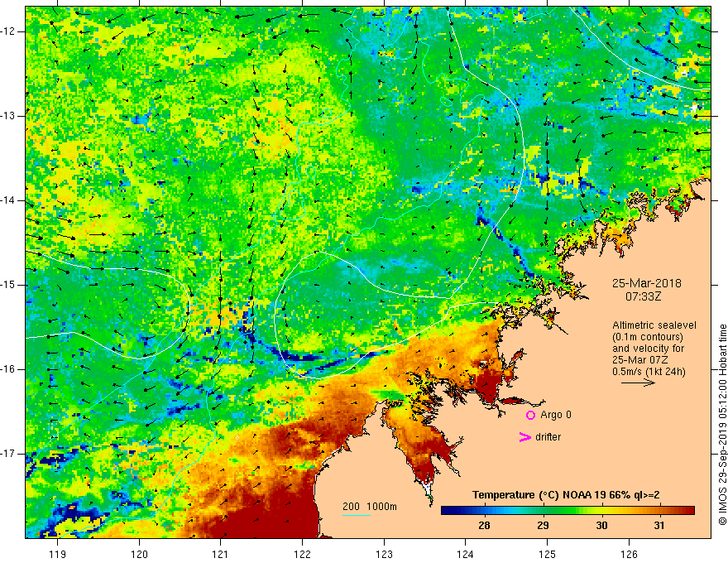Click the longitude axis label 126
Screen dimensions: 728x563
tap(629, 554)
